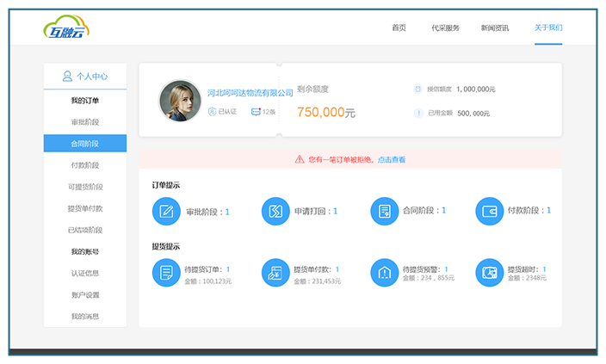
Task: Click the 付款阶段 wallet icon
Action: (489, 211)
